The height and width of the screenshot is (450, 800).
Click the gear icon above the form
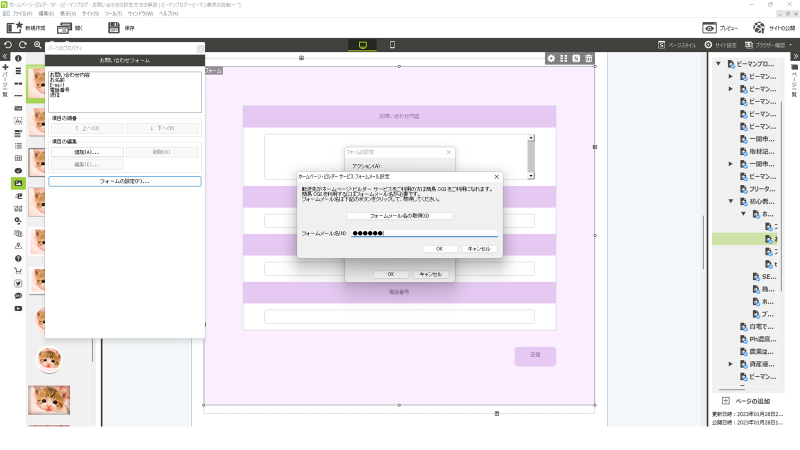[x=551, y=58]
